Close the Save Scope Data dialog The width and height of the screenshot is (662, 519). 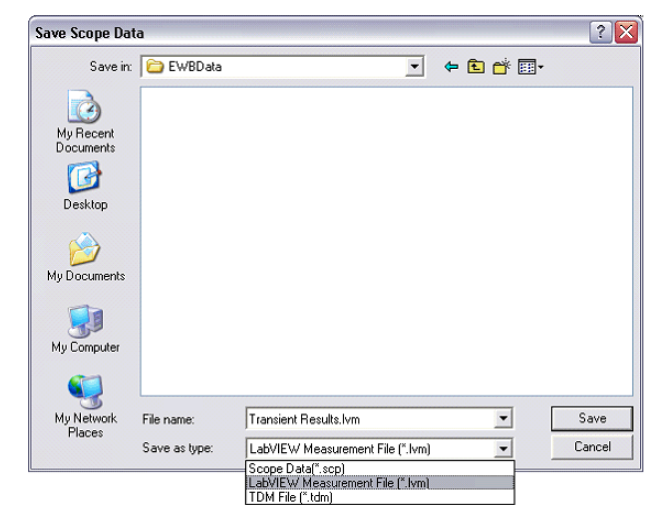click(x=626, y=32)
